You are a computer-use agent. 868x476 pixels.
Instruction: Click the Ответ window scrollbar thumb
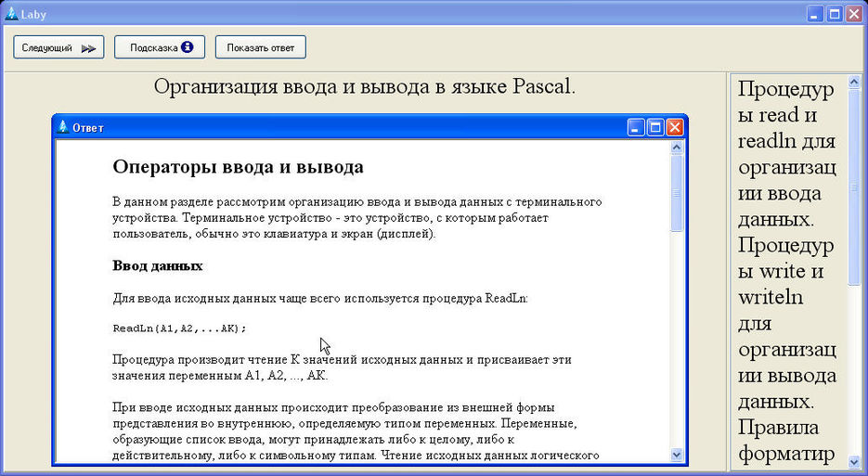677,193
